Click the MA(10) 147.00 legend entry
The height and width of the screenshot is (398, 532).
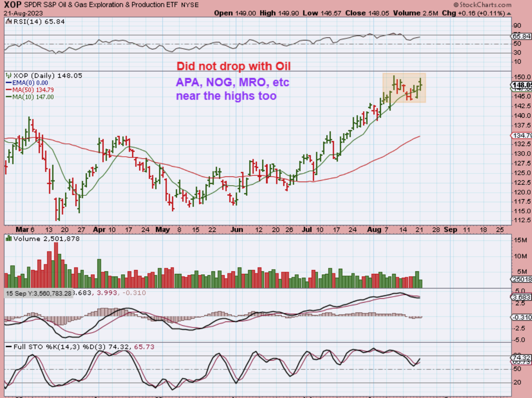(x=29, y=97)
